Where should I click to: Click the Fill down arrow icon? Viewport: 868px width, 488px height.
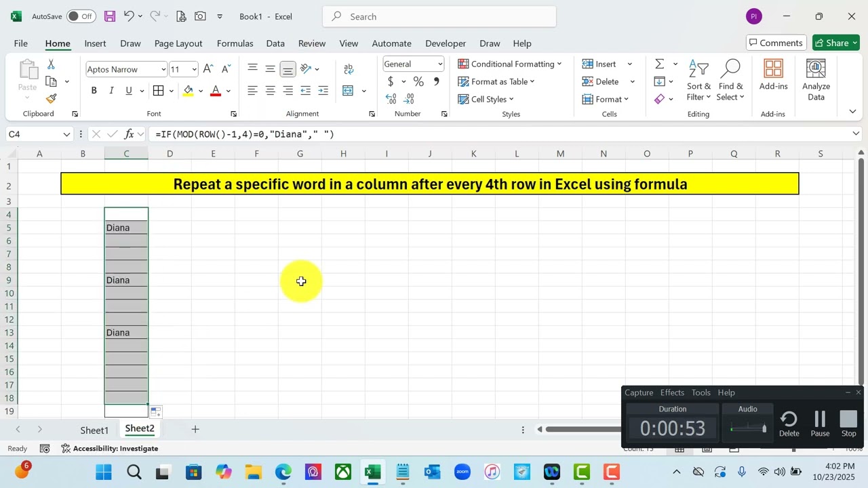tap(659, 81)
